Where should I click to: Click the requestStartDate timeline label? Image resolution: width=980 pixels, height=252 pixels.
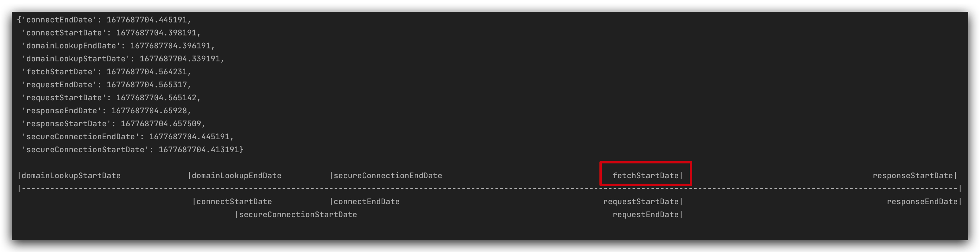point(641,202)
